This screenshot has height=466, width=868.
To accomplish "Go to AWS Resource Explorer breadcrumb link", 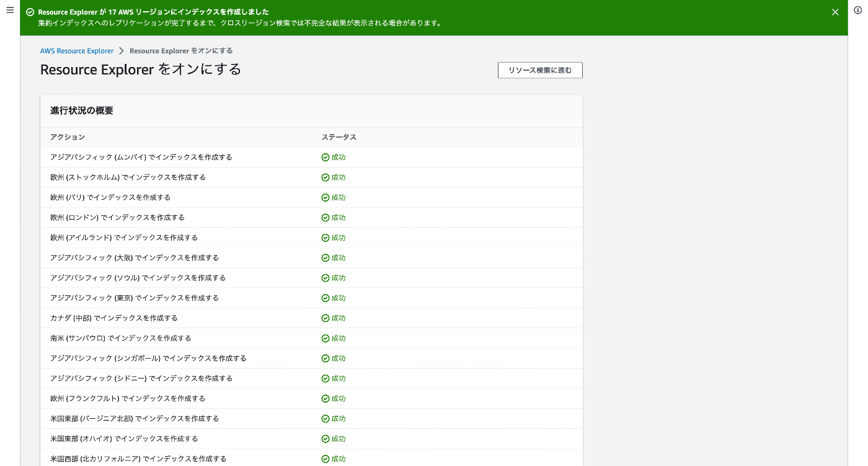I will click(77, 51).
